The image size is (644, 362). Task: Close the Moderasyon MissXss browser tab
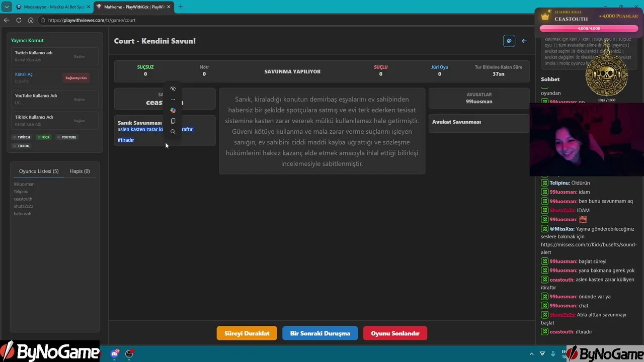tap(89, 7)
